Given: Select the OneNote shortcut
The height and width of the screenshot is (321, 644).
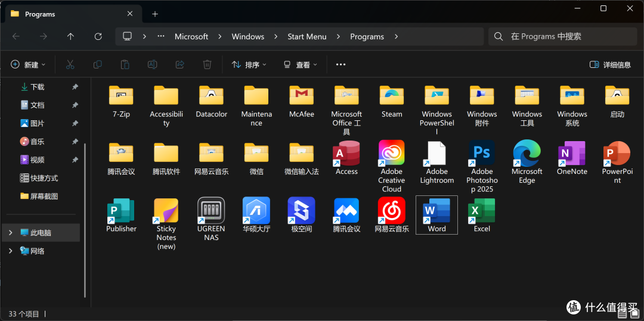Looking at the screenshot, I should 572,158.
